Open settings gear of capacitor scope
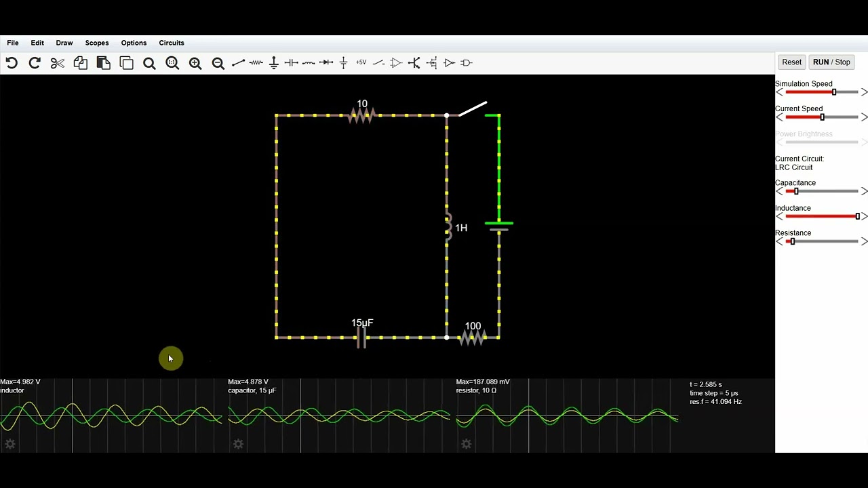The image size is (868, 488). [238, 444]
